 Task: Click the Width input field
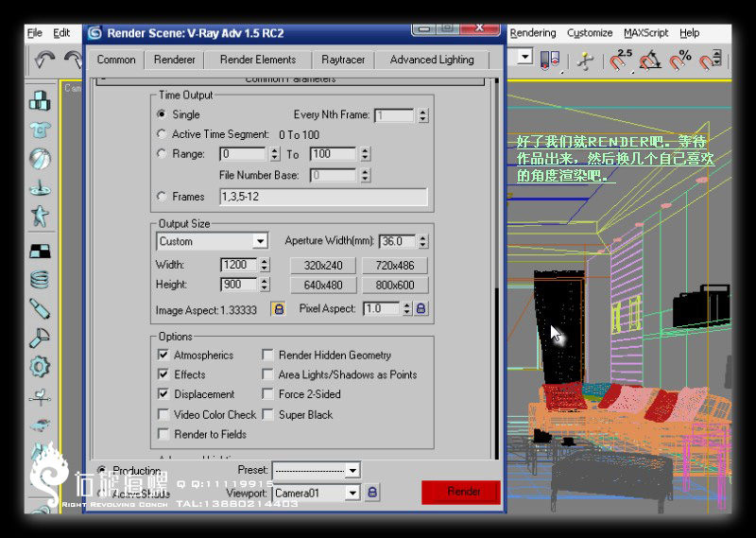click(240, 265)
